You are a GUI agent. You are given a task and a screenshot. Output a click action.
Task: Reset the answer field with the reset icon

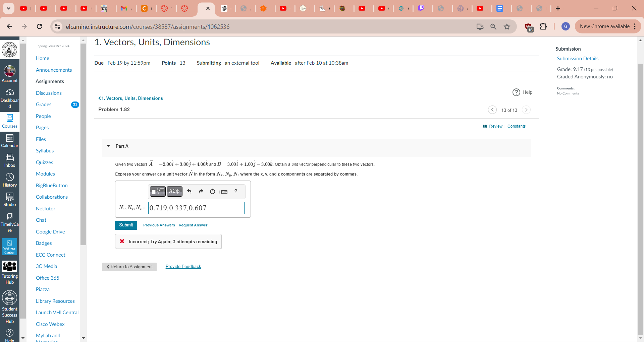212,191
